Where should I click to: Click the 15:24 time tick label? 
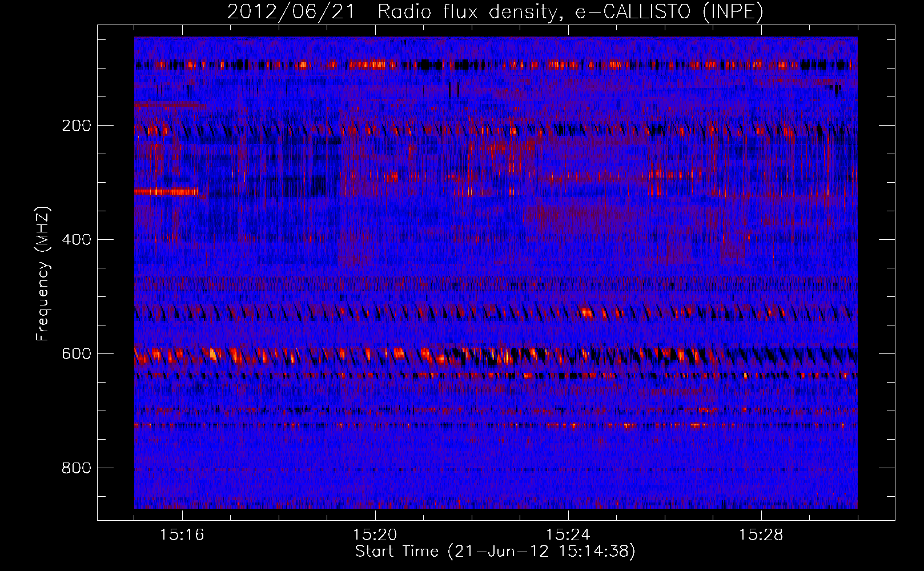point(568,535)
